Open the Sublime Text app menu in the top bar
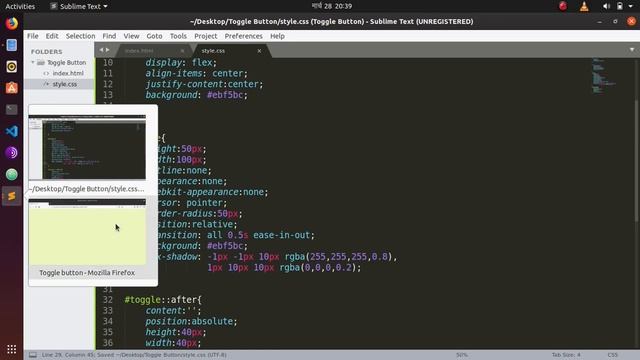Viewport: 640px width, 360px height. point(80,6)
